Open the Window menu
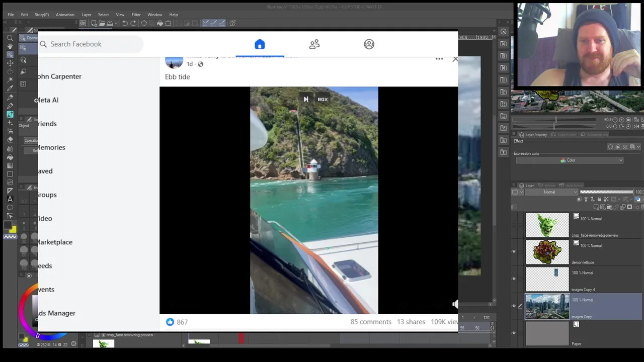The height and width of the screenshot is (362, 644). coord(154,15)
